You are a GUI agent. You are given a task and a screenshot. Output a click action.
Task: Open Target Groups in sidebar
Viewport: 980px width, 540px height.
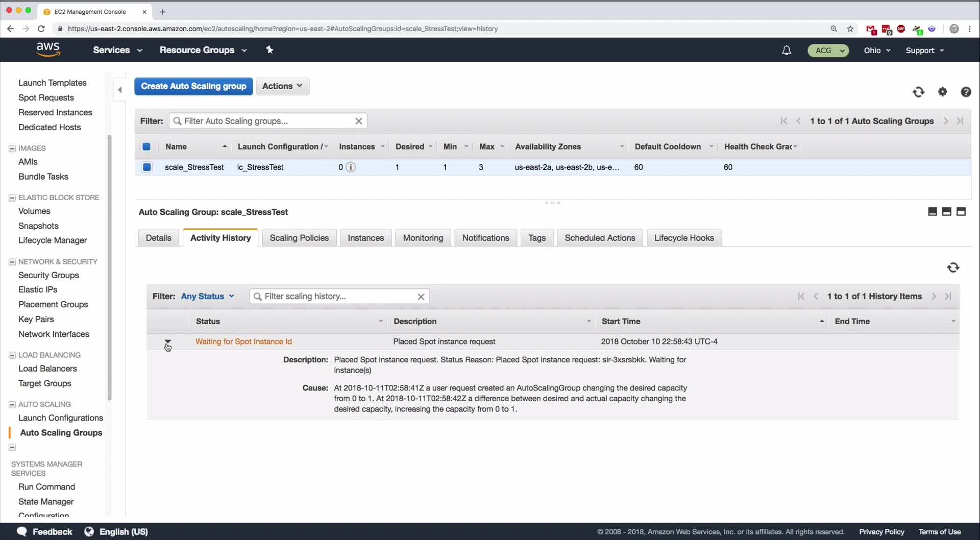45,383
